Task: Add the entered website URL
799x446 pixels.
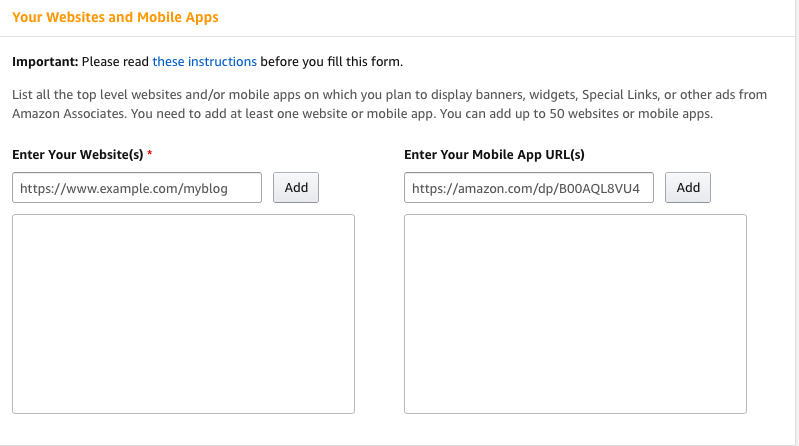Action: 296,188
